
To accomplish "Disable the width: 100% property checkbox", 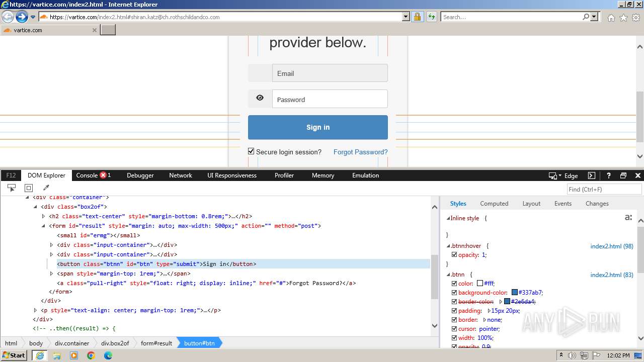I will click(454, 338).
